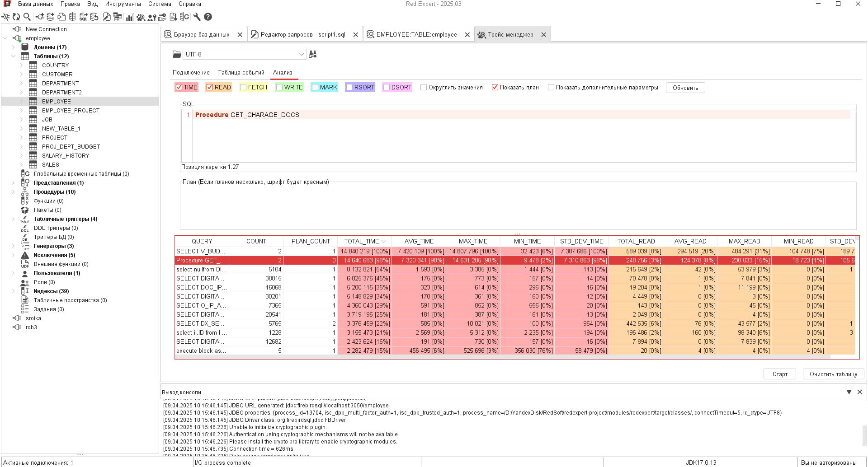Expand the Процедуры (10) tree node
Screen dimensions: 868x467
click(x=13, y=192)
